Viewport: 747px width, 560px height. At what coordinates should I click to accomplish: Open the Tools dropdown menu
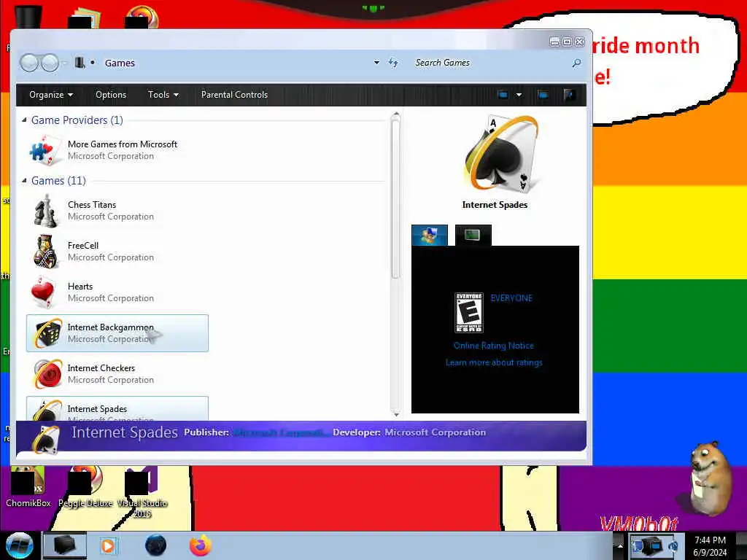point(163,95)
